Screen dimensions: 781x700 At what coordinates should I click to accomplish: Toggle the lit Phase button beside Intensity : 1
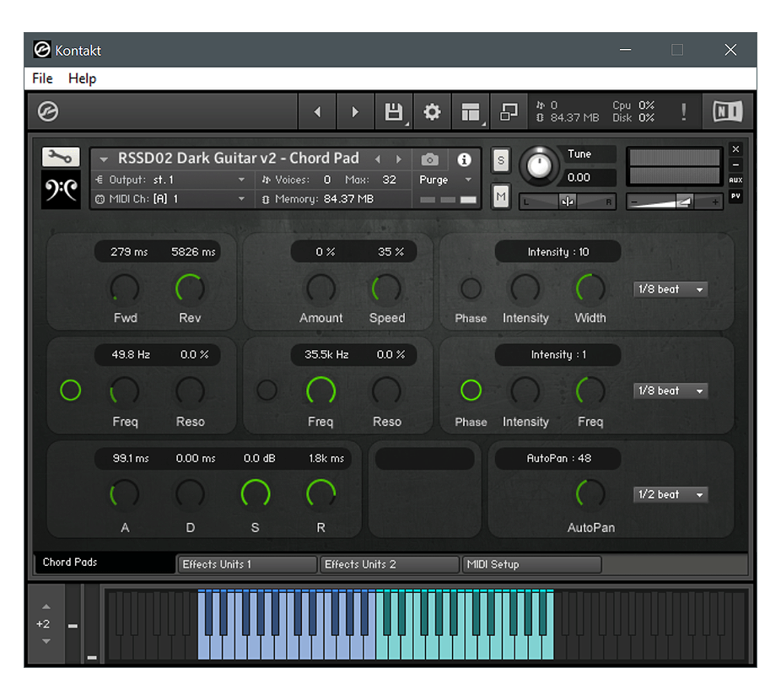point(471,390)
